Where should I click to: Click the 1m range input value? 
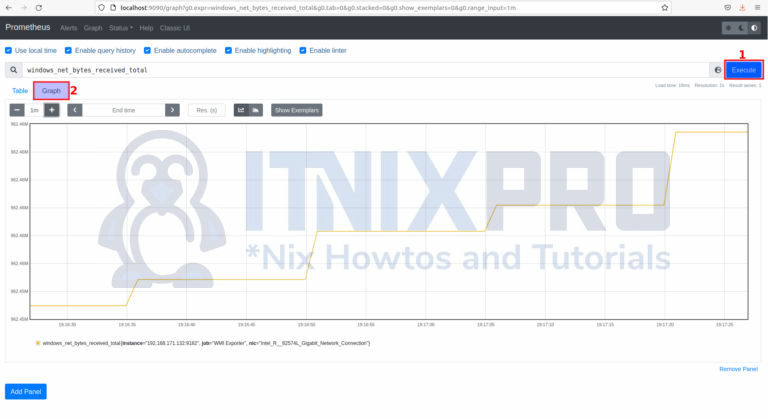pos(34,110)
